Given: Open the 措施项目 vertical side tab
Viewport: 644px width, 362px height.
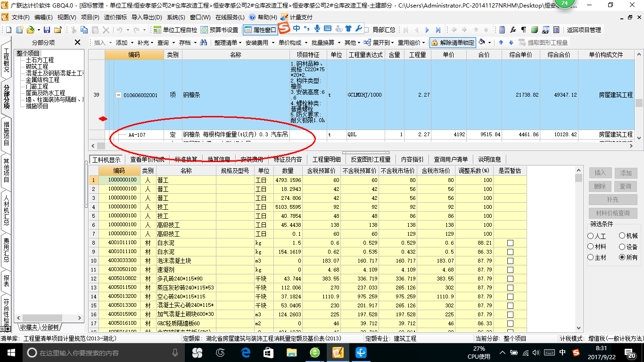Looking at the screenshot, I should tap(6, 133).
